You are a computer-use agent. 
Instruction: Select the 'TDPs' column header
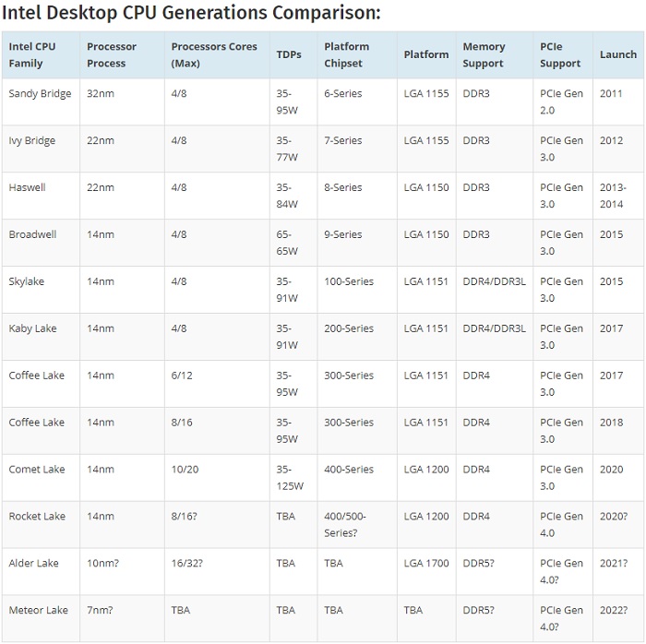289,54
